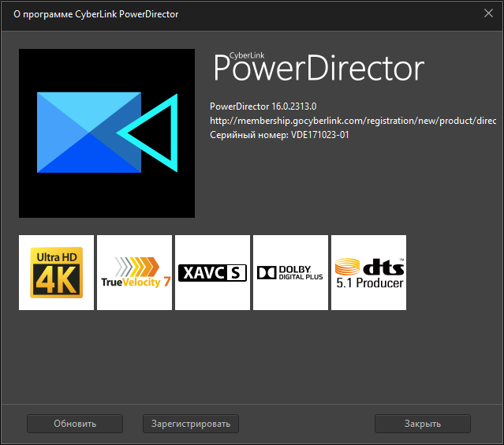Click the Dolby Digital Plus logo
The image size is (504, 445).
(x=290, y=273)
